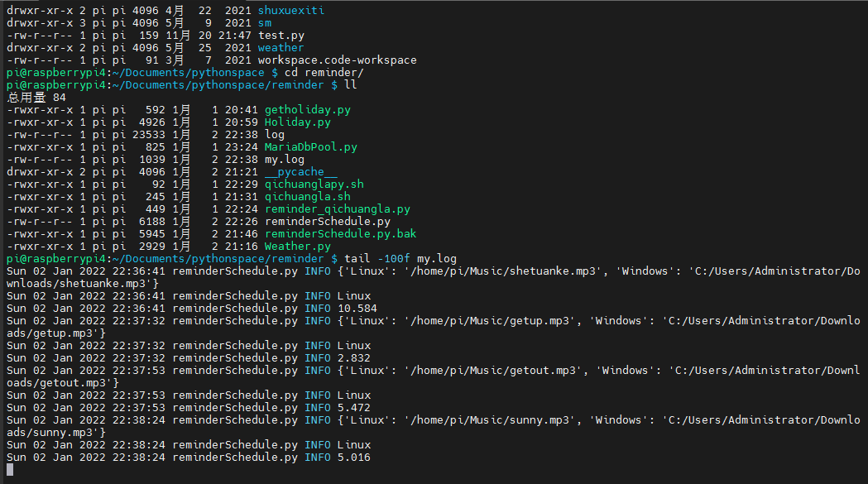Select getholiday.py in the listing
This screenshot has height=484, width=868.
[x=308, y=110]
